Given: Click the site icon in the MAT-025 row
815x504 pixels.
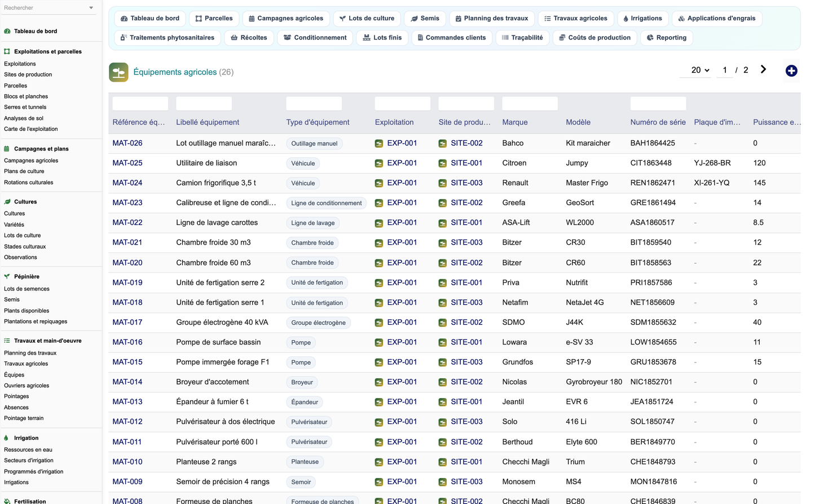Looking at the screenshot, I should pos(443,163).
